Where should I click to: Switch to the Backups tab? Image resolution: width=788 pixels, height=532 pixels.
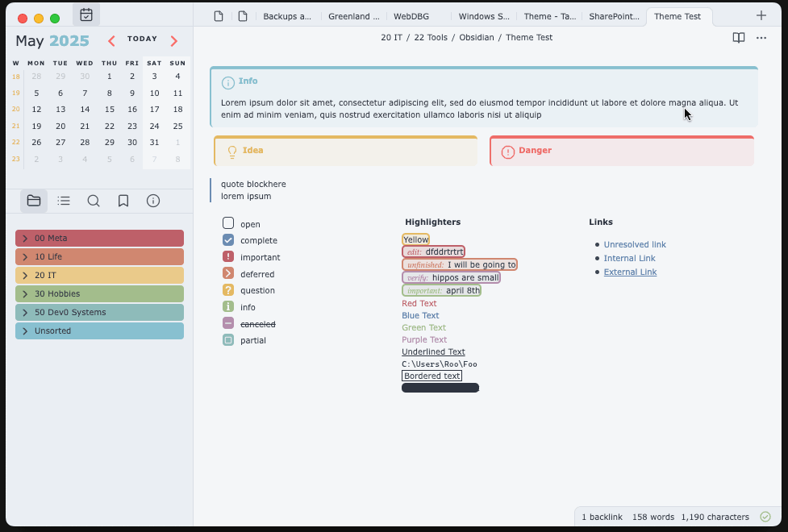[287, 16]
